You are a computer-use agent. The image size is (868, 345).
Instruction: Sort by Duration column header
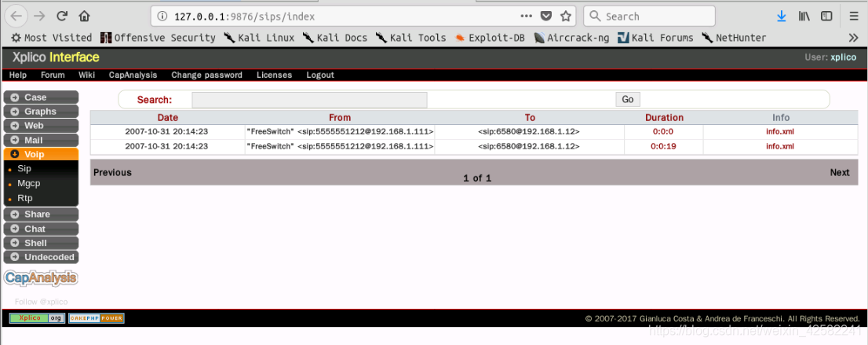[664, 118]
